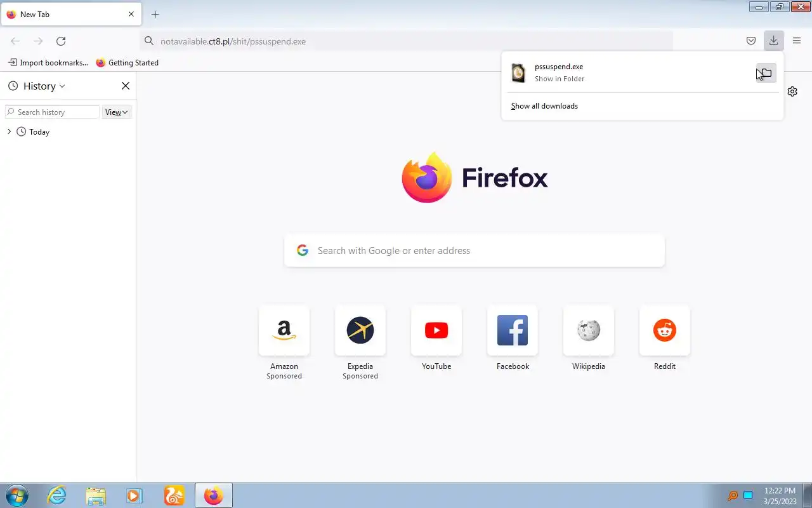Click Show all downloads
The width and height of the screenshot is (812, 508).
544,106
